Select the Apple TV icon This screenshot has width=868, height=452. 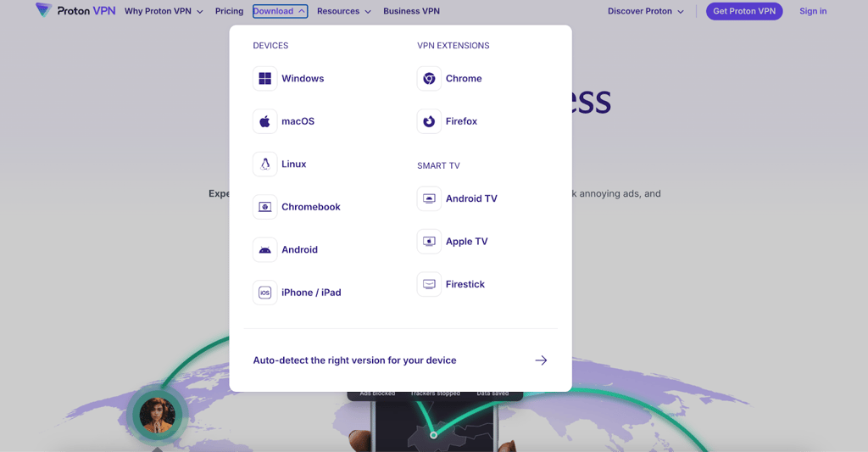(x=429, y=242)
